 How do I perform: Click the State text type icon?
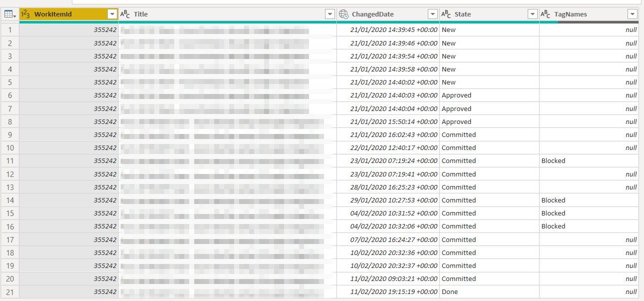(446, 14)
